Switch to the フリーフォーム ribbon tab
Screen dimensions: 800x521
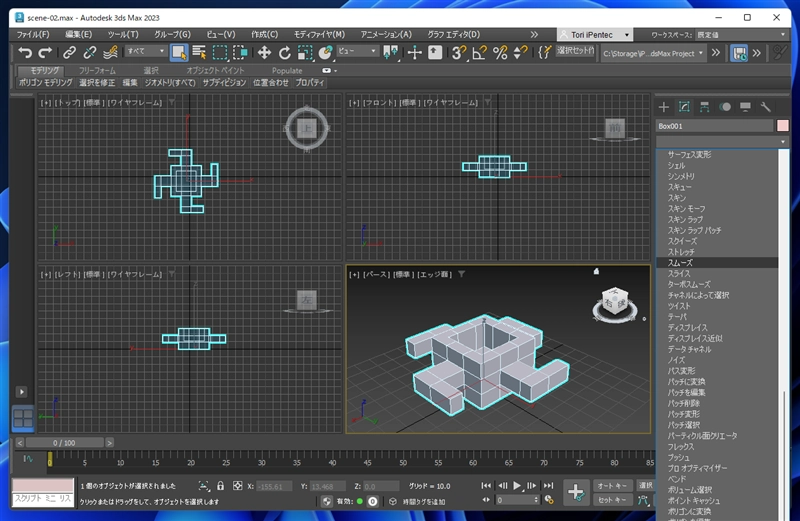[97, 70]
